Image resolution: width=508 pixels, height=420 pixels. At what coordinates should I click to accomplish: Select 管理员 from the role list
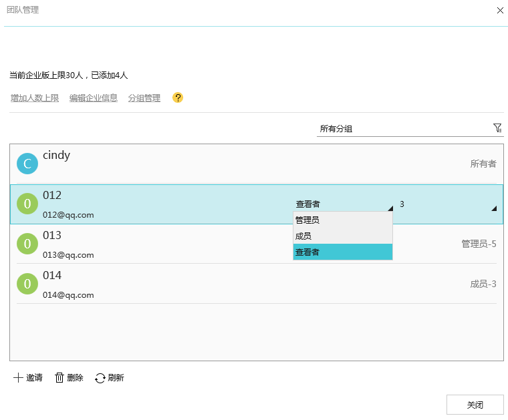pos(342,220)
